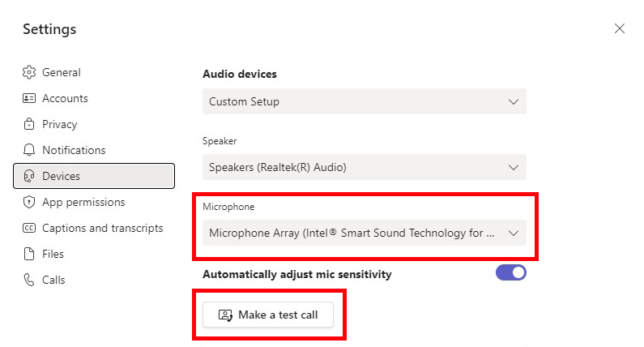Viewport: 644px width, 347px height.
Task: Close the Settings dialog
Action: pos(620,28)
